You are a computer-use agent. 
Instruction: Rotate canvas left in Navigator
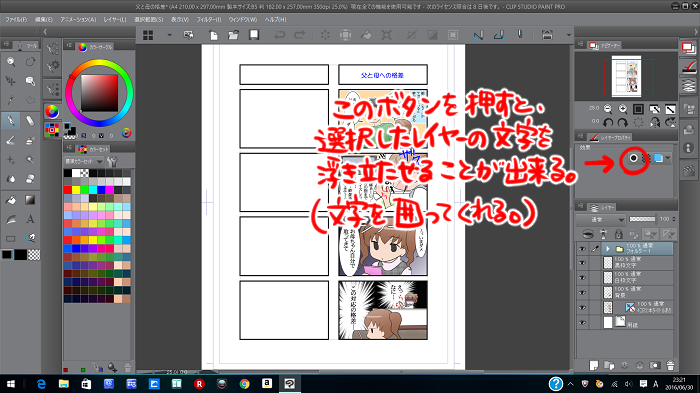click(x=608, y=122)
